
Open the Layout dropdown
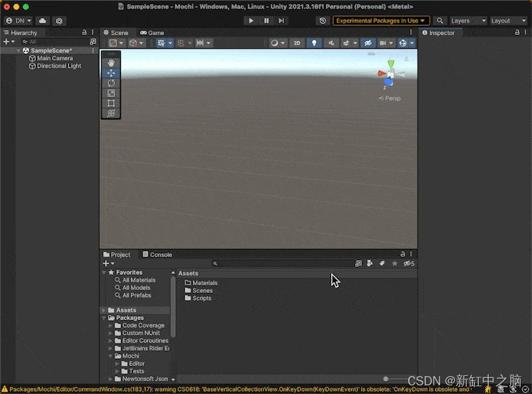(x=508, y=21)
